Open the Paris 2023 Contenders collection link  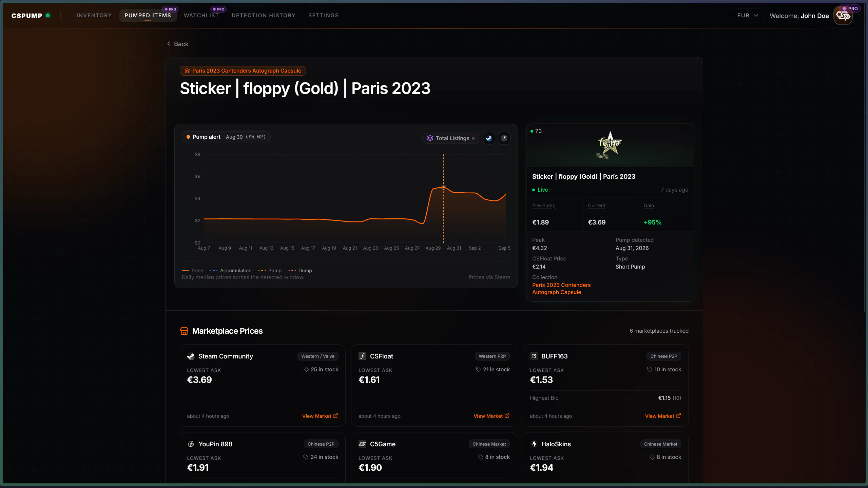tap(561, 289)
